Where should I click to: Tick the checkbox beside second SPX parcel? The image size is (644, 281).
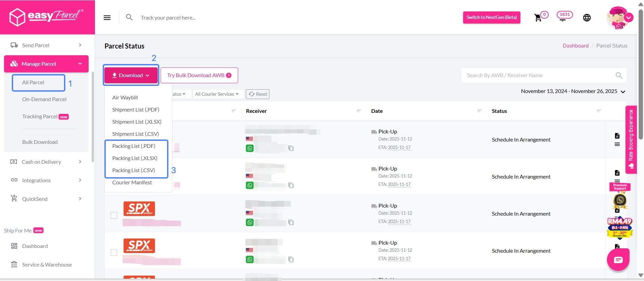114,252
